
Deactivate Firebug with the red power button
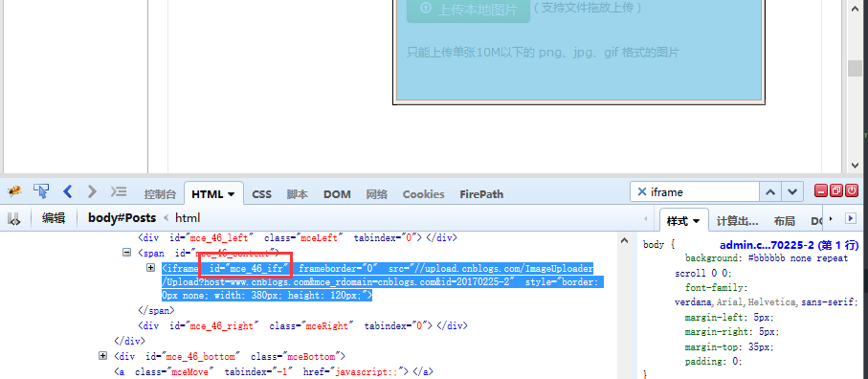pyautogui.click(x=852, y=190)
